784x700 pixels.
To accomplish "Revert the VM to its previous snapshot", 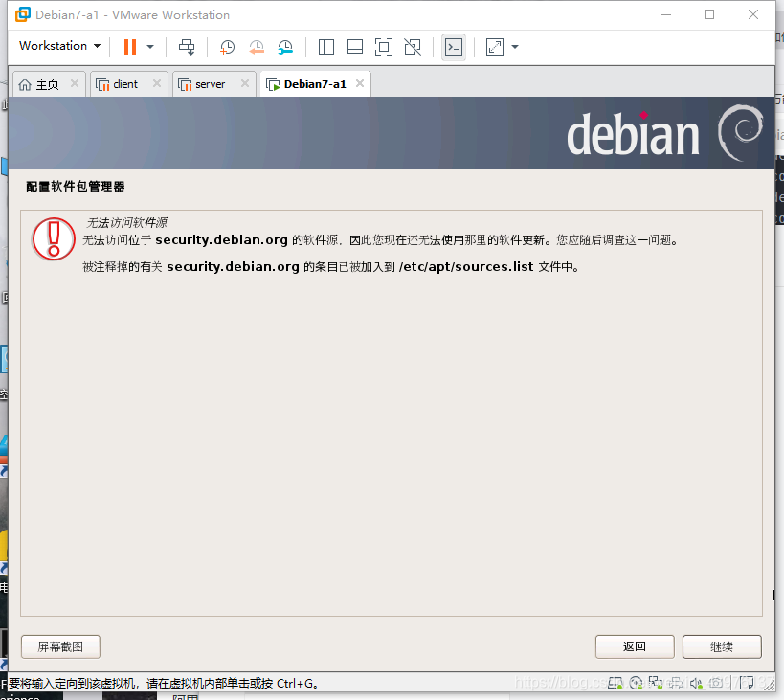I will (x=256, y=47).
